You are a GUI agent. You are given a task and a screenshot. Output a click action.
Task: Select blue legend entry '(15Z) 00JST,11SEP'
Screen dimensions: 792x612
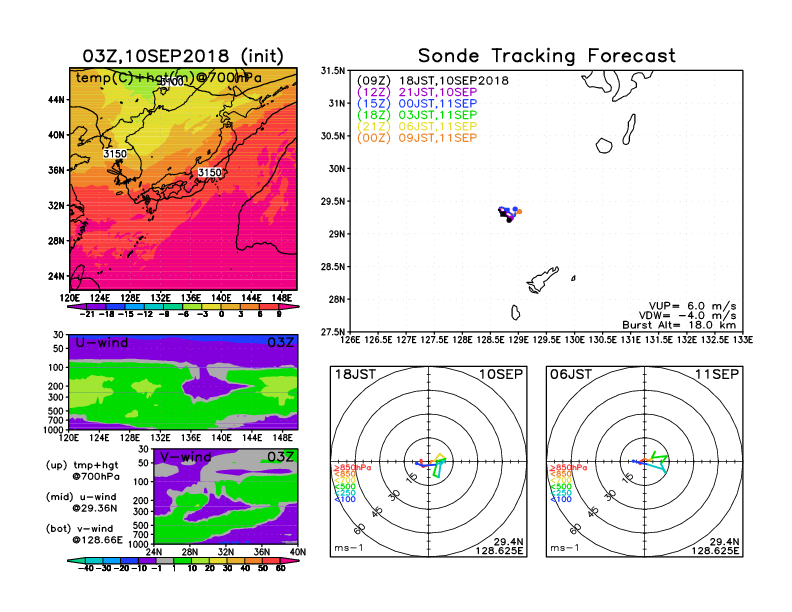tap(417, 104)
